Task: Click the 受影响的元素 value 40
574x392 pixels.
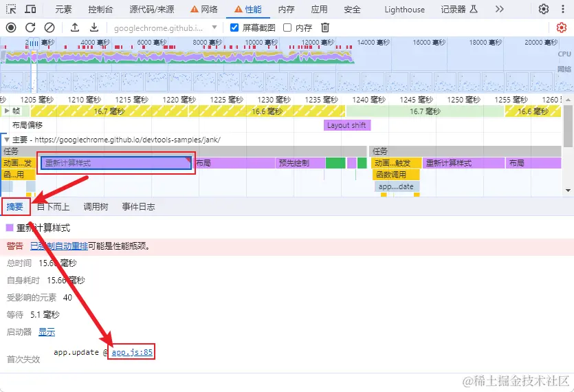Action: pos(67,298)
